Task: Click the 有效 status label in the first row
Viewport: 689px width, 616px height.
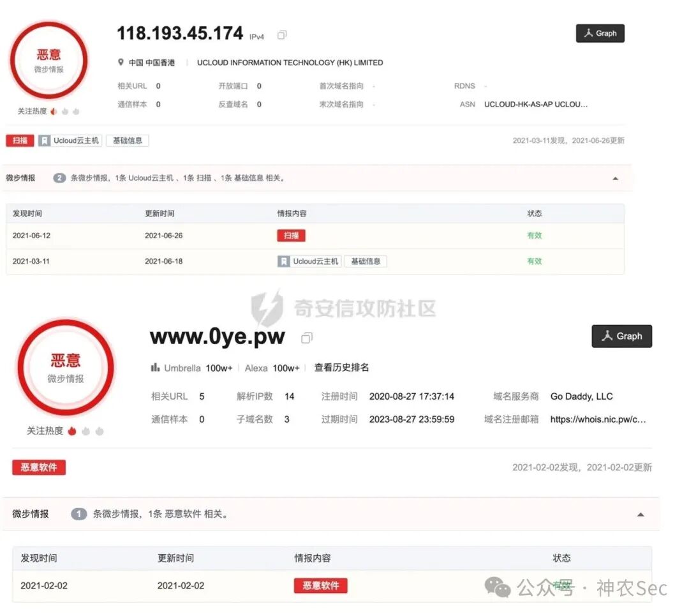Action: pyautogui.click(x=534, y=235)
